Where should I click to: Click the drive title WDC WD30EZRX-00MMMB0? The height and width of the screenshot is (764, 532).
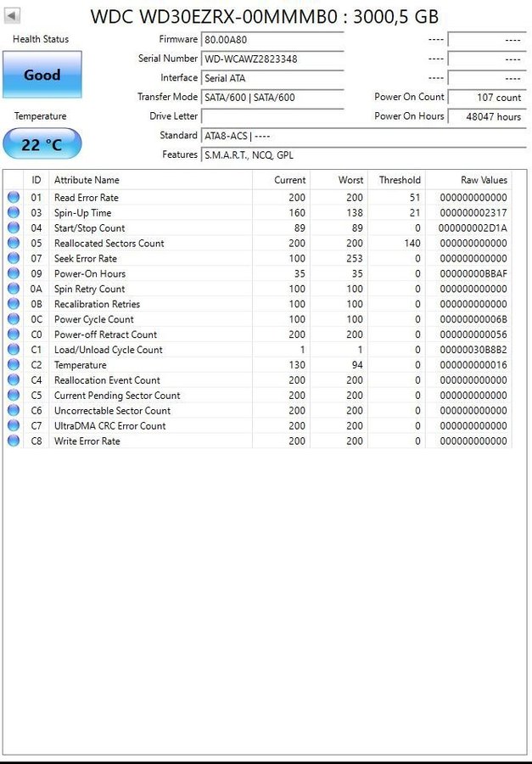(214, 17)
